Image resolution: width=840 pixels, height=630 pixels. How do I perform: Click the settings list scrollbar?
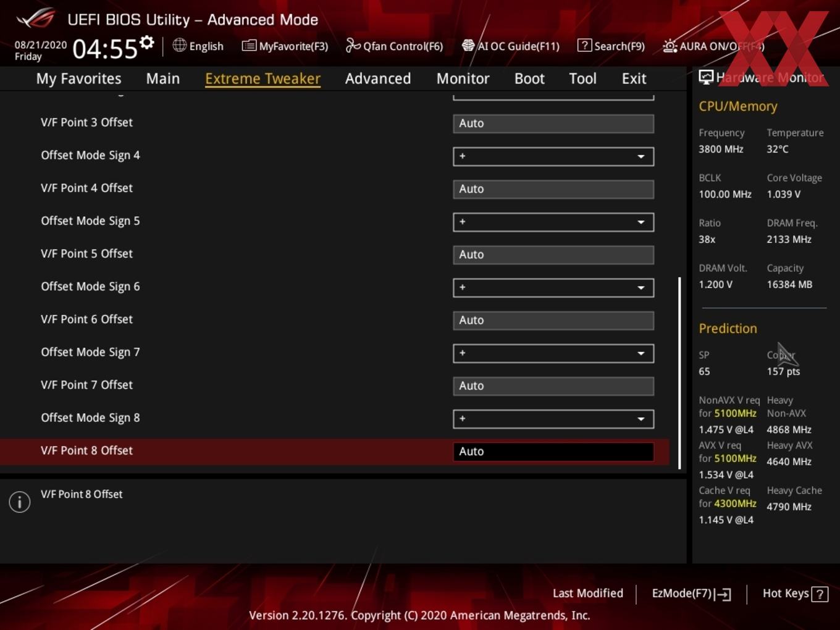pos(679,372)
